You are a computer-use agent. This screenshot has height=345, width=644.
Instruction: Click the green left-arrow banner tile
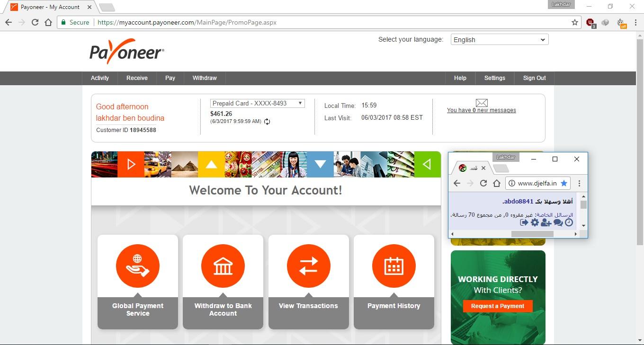pos(428,164)
